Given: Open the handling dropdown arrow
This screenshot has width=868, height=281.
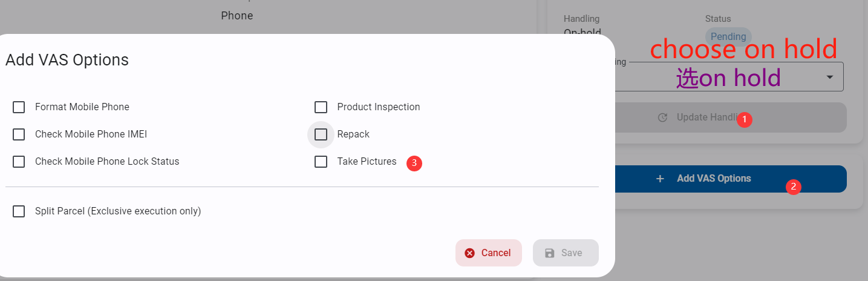Looking at the screenshot, I should click(830, 77).
